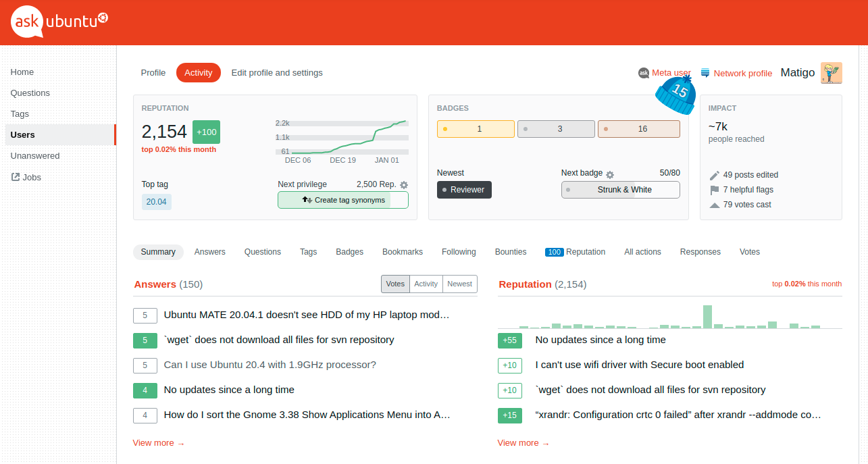This screenshot has height=464, width=868.
Task: Open answer 'Can I use Ubuntu 20.4'
Action: 270,365
